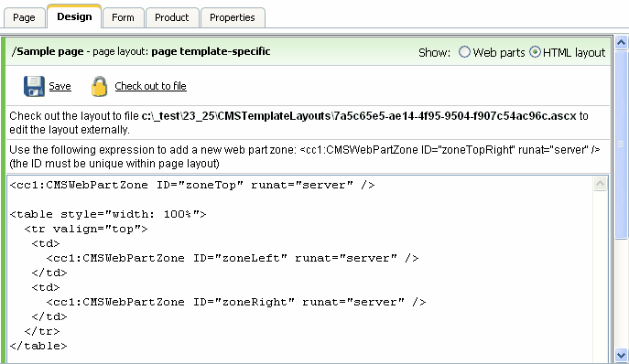Screen dimensions: 629x364
Task: Click the closing </tr> tag line
Action: click(x=42, y=331)
